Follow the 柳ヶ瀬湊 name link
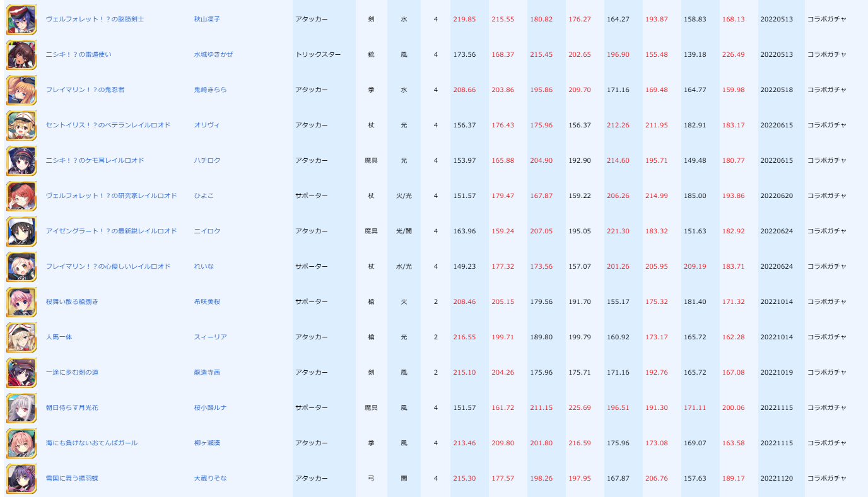Image resolution: width=868 pixels, height=497 pixels. point(207,443)
